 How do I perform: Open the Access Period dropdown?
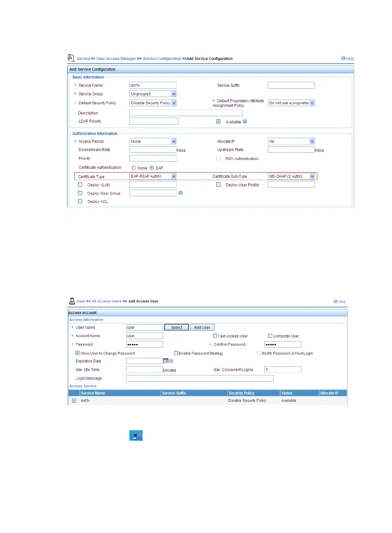point(153,141)
